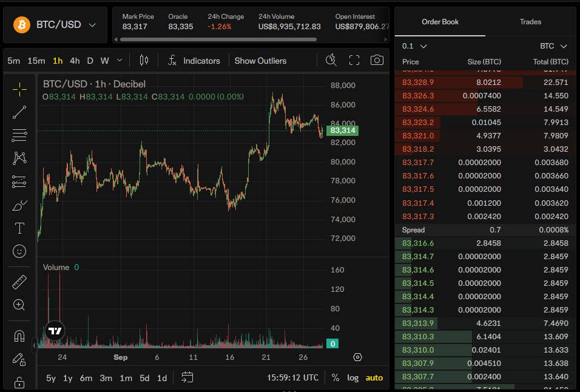Toggle auto scale on price axis
The height and width of the screenshot is (392, 580).
(374, 377)
